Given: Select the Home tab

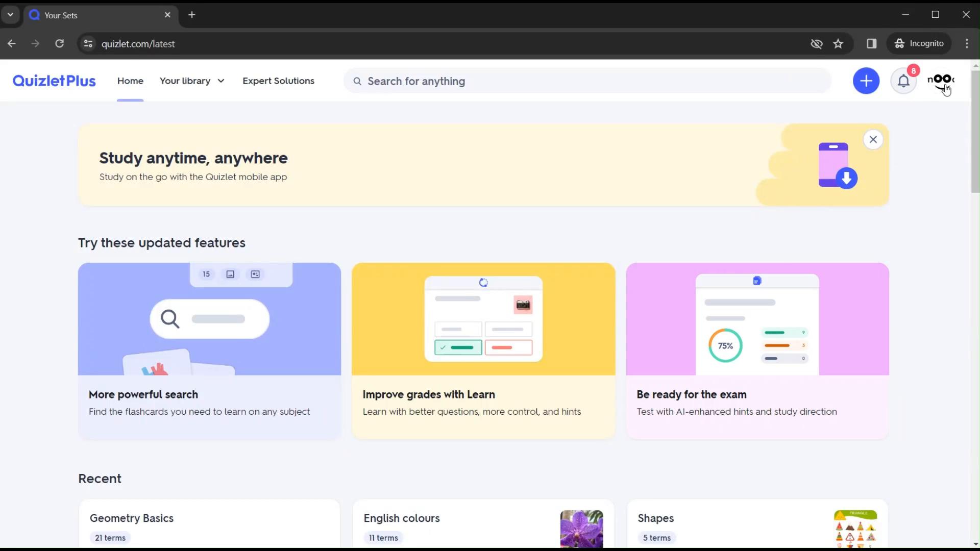Looking at the screenshot, I should click(130, 81).
